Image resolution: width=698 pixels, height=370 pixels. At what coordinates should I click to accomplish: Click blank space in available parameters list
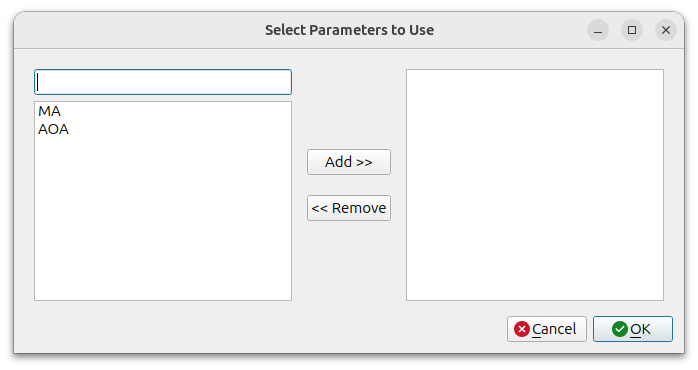point(163,218)
